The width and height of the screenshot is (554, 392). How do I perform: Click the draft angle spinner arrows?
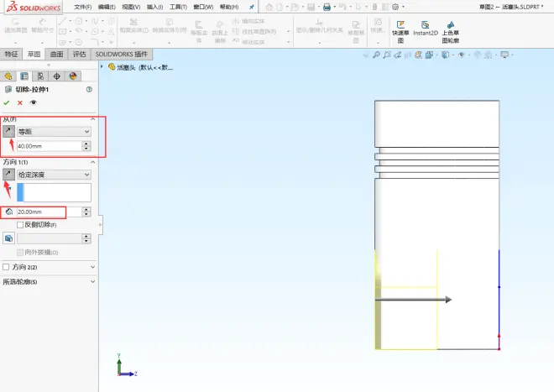(86, 238)
